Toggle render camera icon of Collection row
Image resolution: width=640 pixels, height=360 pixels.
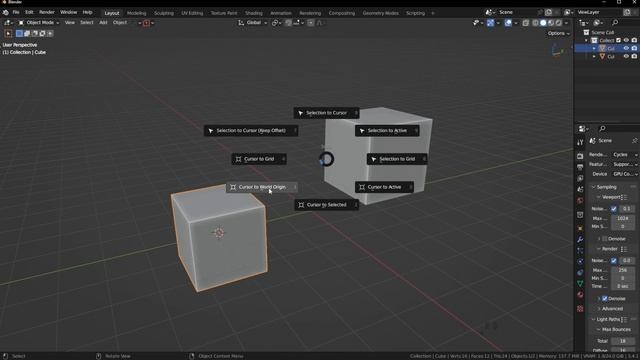pyautogui.click(x=634, y=40)
